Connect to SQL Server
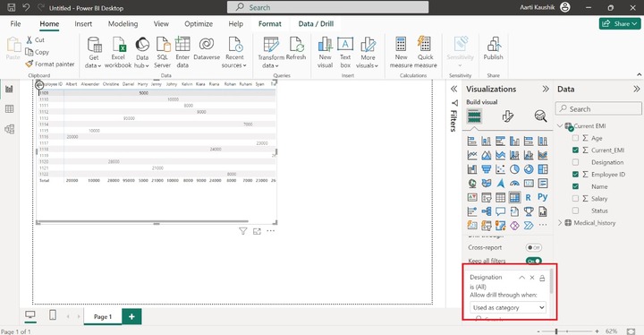 click(x=163, y=52)
